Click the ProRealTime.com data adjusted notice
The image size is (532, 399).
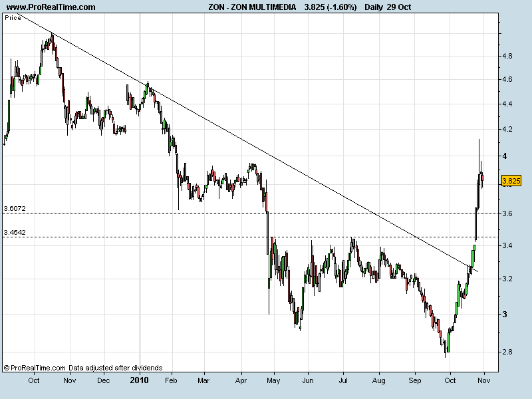pos(83,368)
